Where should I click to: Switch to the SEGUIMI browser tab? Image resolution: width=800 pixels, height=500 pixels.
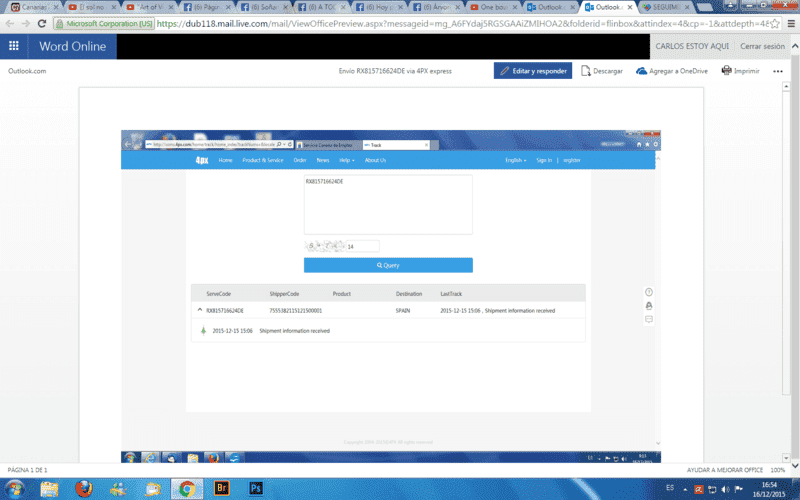click(x=665, y=7)
